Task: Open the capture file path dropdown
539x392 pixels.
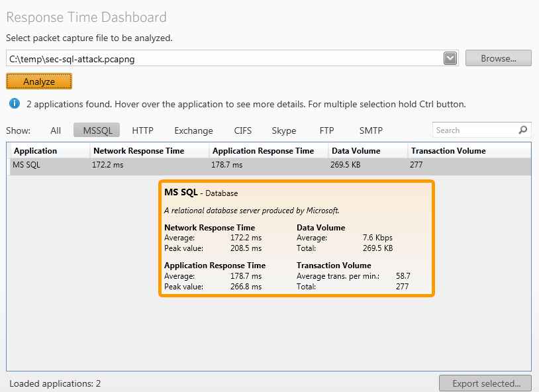Action: click(x=450, y=58)
